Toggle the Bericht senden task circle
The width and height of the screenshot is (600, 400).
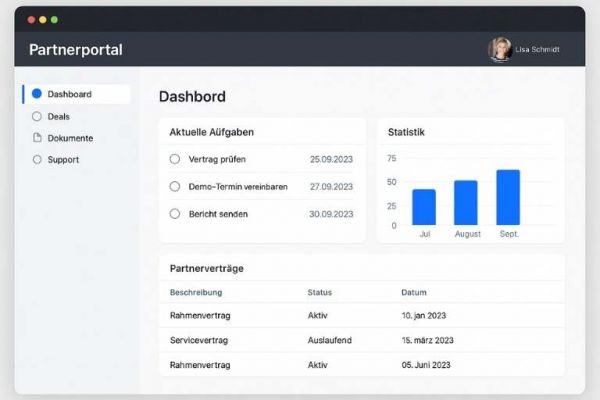tap(175, 214)
